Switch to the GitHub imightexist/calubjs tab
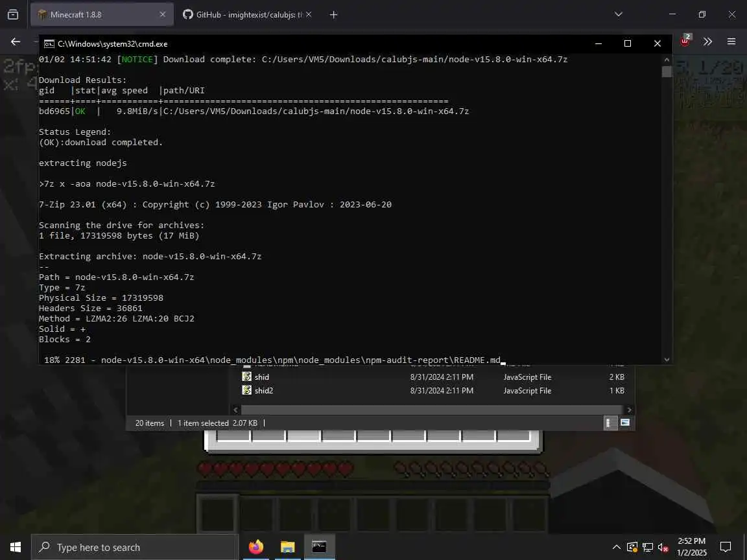This screenshot has height=560, width=747. [247, 15]
